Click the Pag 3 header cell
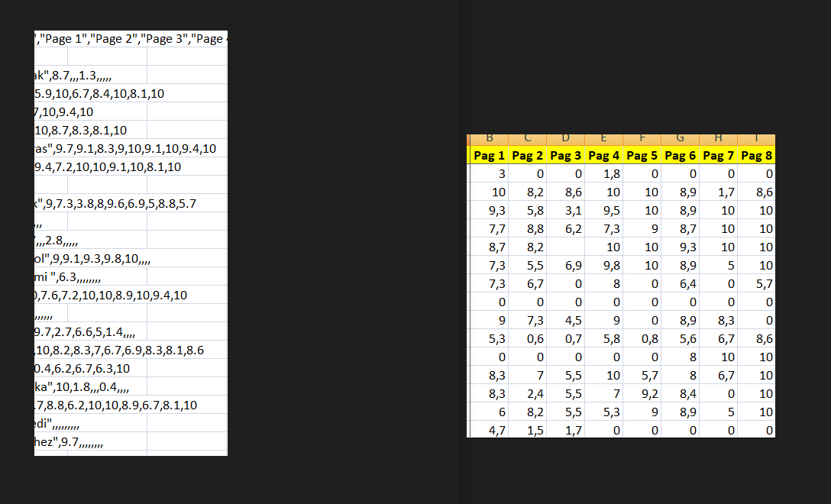 566,156
